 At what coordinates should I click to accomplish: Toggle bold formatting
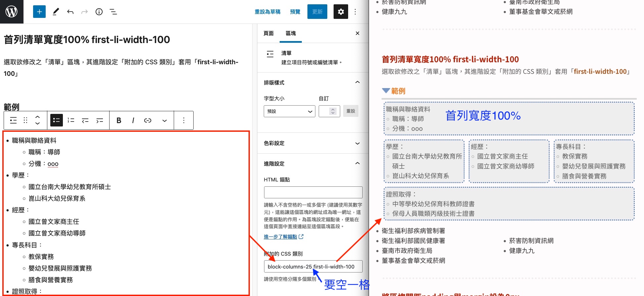coord(119,120)
